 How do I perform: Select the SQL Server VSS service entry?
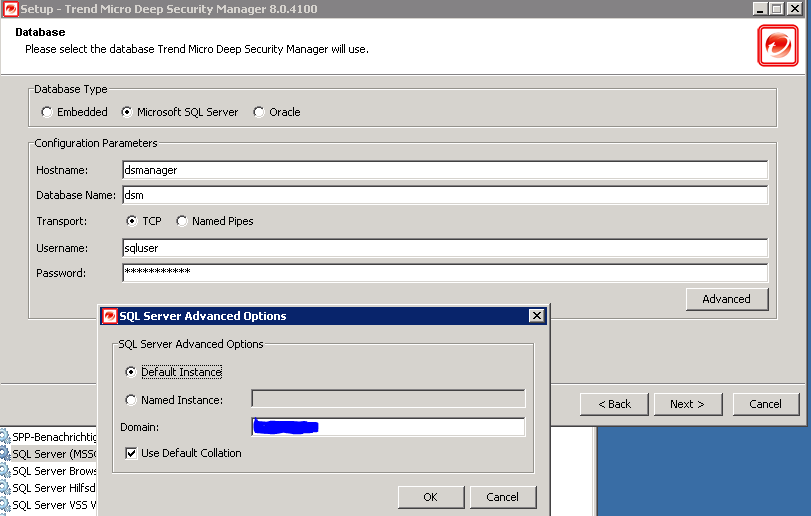54,505
